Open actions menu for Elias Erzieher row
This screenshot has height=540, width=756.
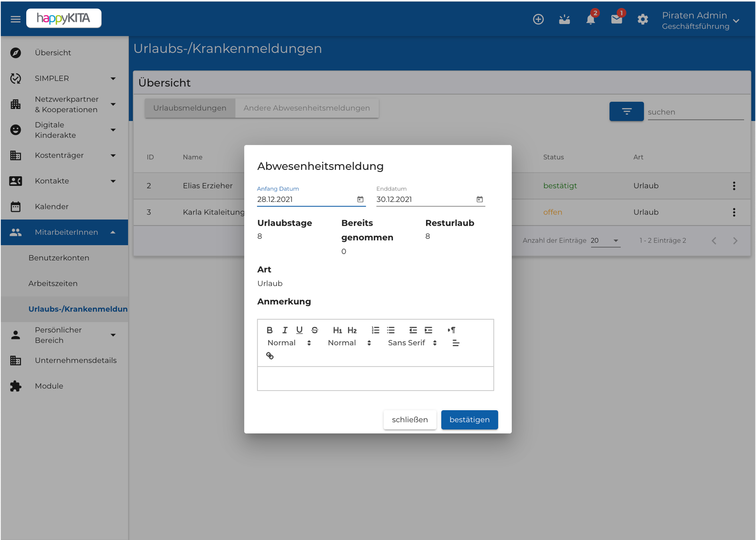point(734,185)
